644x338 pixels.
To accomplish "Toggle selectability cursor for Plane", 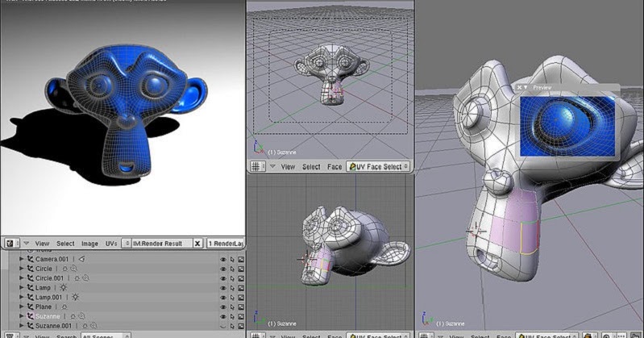I will [232, 307].
